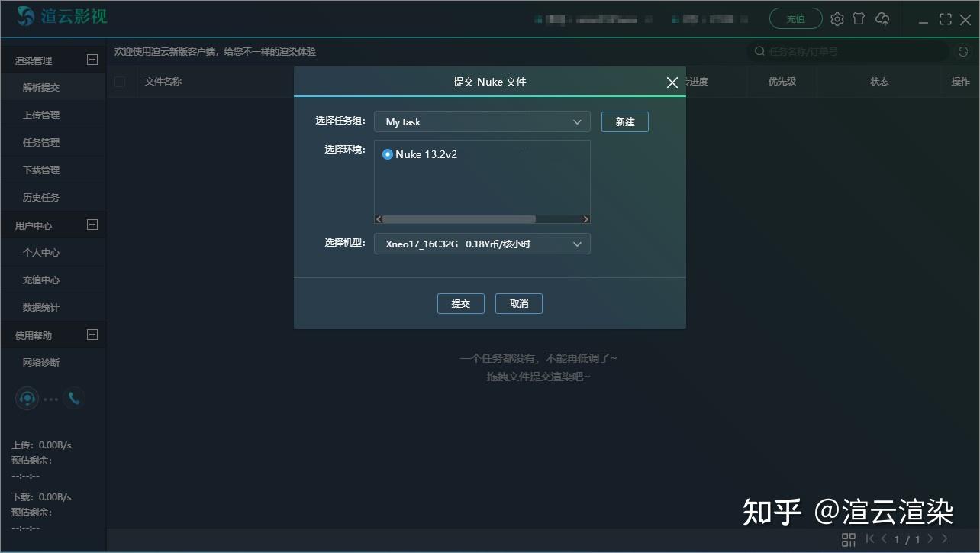The width and height of the screenshot is (980, 553).
Task: Click the refresh icon beside the search bar
Action: [x=962, y=51]
